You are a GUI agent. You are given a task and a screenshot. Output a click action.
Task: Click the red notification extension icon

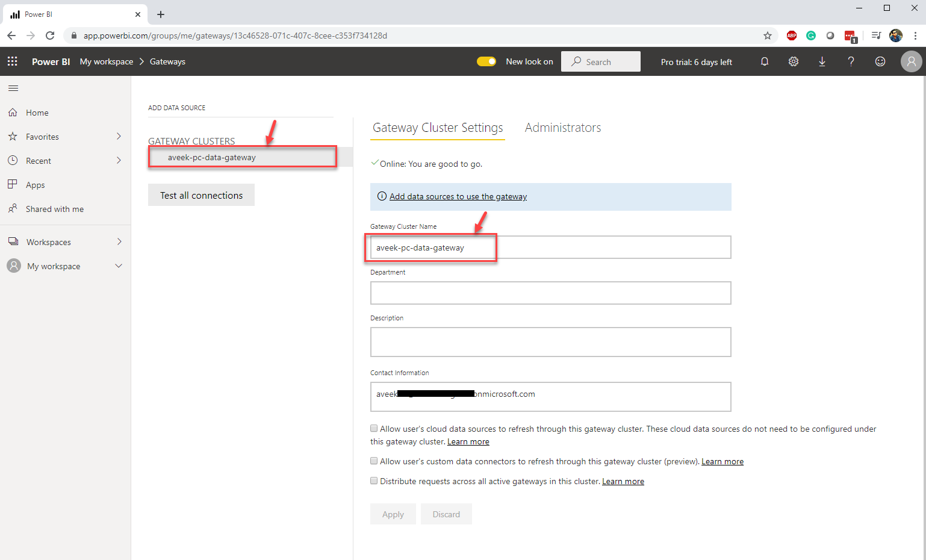(850, 36)
